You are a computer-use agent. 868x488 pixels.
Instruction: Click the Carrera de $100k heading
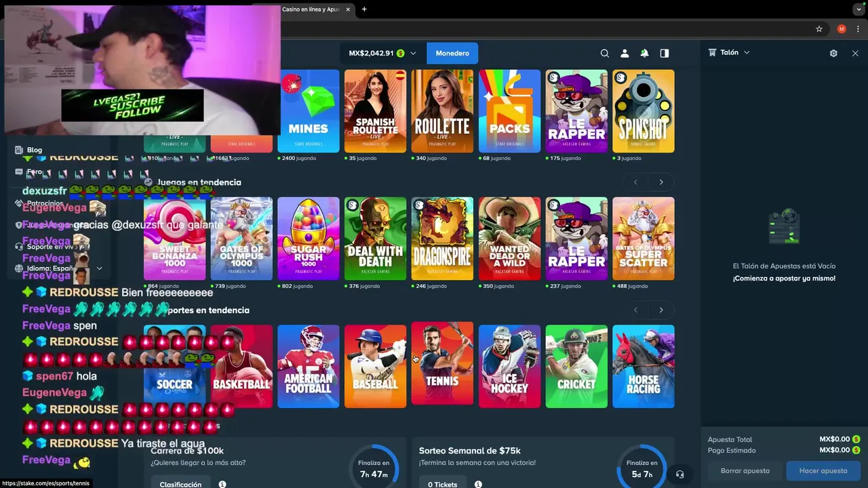tap(187, 451)
